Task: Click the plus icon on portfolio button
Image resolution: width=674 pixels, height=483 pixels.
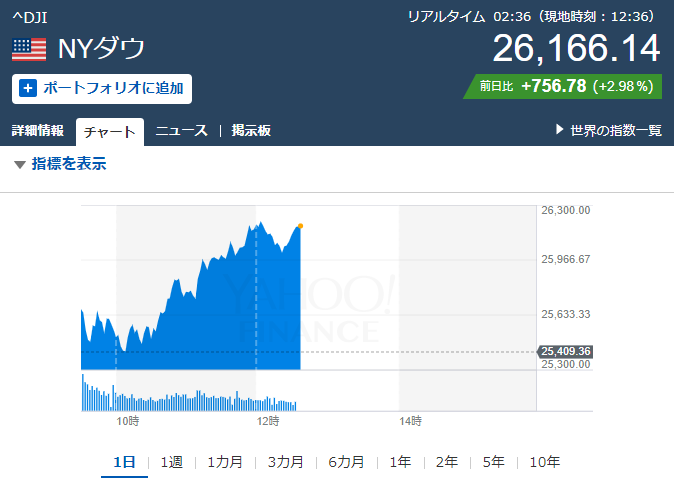Action: click(x=28, y=88)
